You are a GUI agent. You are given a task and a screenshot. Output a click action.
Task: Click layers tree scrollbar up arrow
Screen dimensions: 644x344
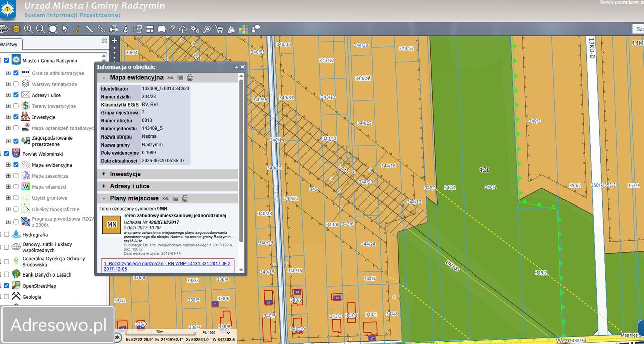click(x=104, y=57)
